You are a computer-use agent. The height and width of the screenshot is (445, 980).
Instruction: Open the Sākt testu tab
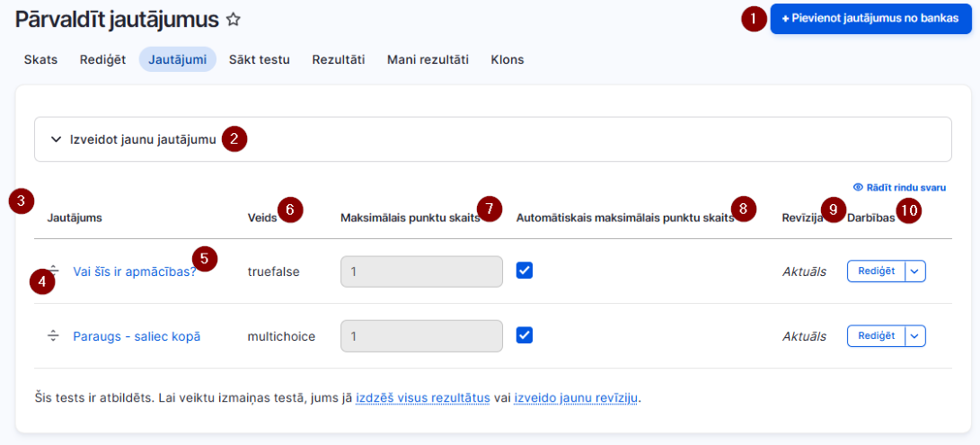tap(259, 60)
